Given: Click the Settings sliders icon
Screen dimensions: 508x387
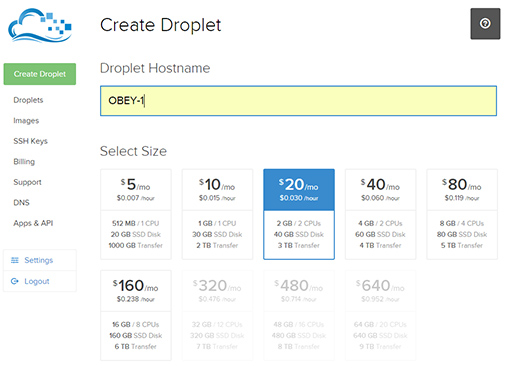Looking at the screenshot, I should pos(15,260).
